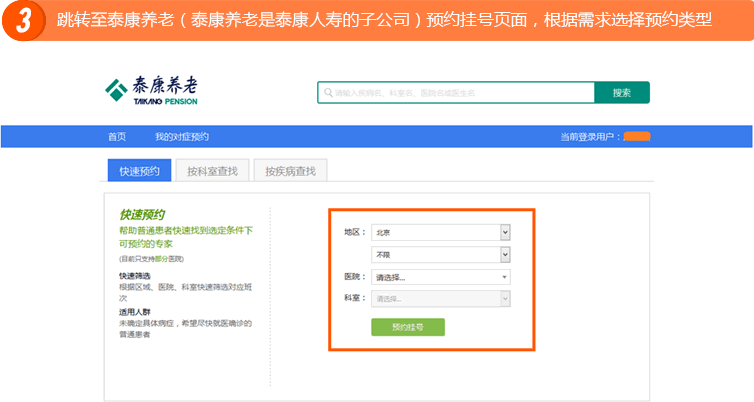Open the 地区 dropdown showing 北京

coord(440,232)
